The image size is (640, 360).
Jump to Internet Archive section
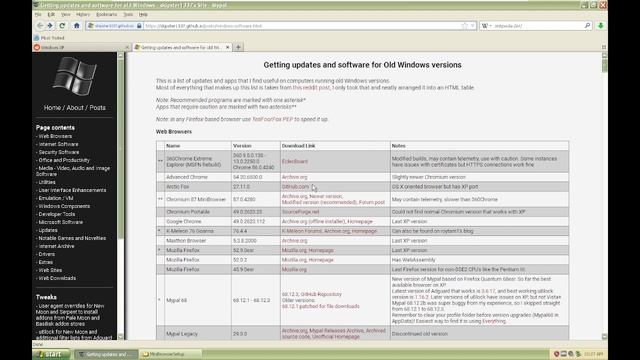pos(56,246)
